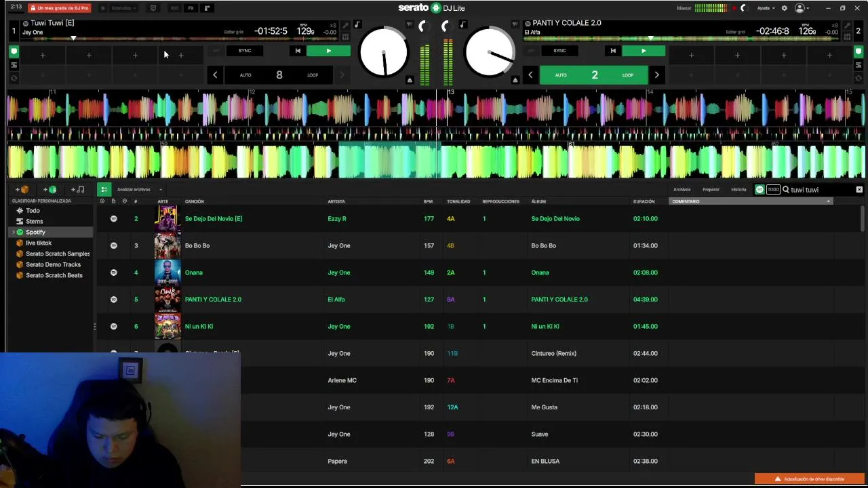Select track 'Se Dejo Del Novio [E]'
Screen dimensions: 868x488
[x=213, y=219]
